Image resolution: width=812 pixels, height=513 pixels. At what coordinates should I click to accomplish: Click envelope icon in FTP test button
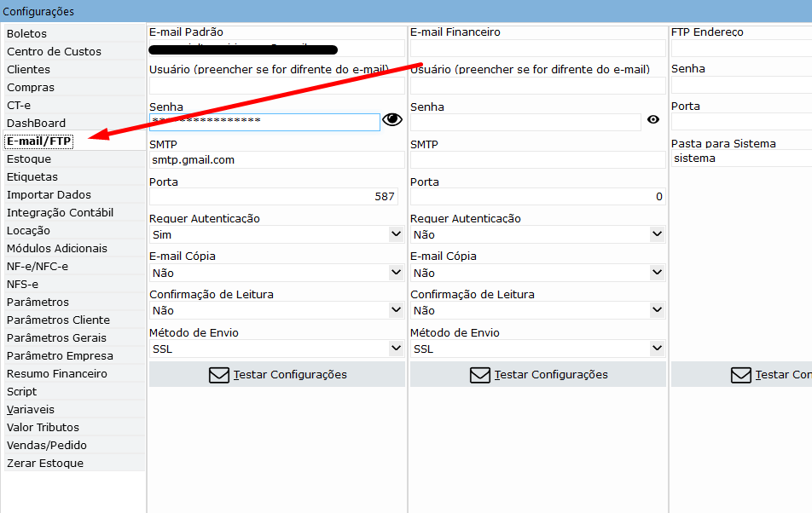741,375
